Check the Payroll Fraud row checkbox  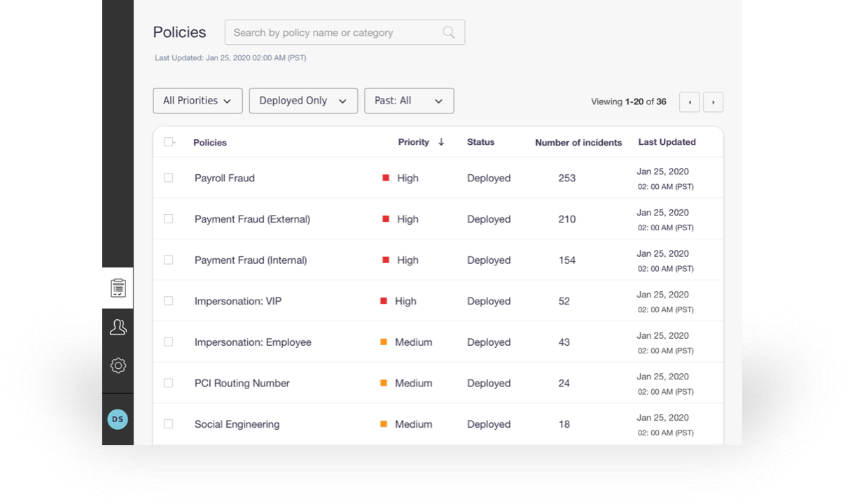(x=168, y=178)
